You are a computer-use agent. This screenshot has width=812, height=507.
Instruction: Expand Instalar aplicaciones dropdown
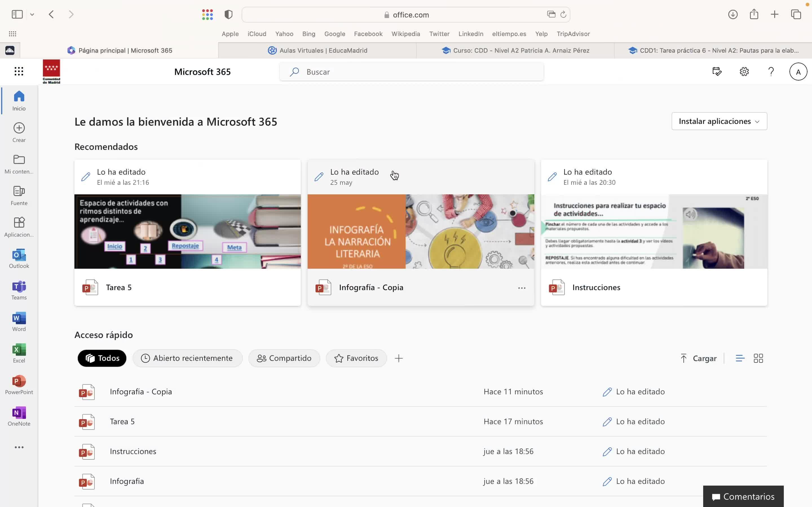pyautogui.click(x=719, y=121)
